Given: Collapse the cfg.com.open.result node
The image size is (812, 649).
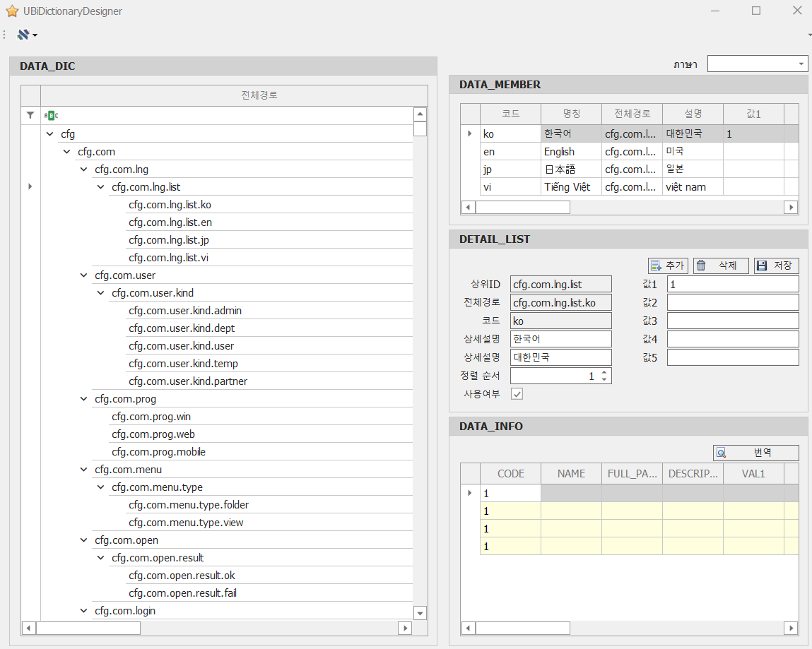Looking at the screenshot, I should point(101,557).
